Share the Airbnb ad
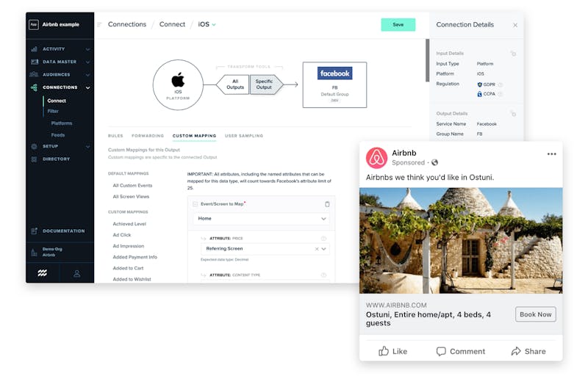 click(528, 351)
